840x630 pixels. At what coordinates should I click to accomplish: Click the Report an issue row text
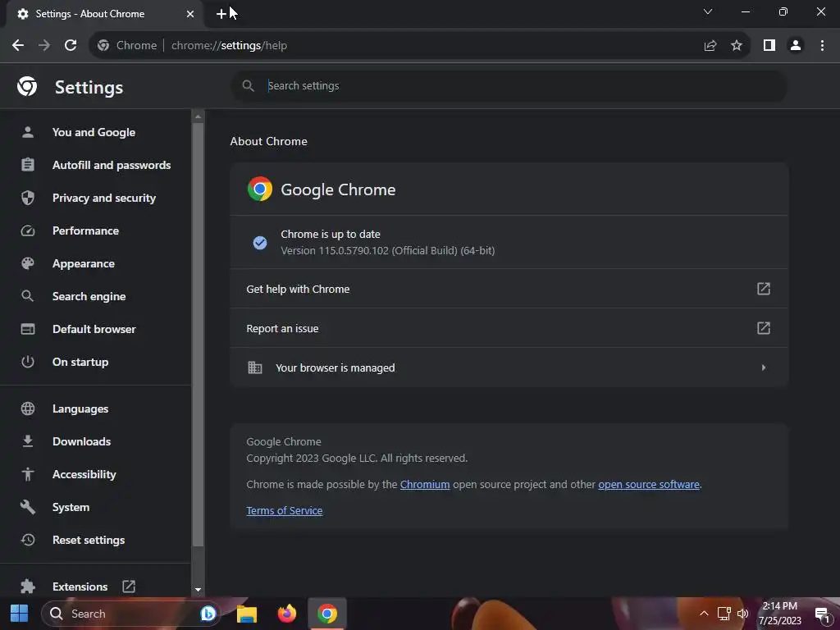click(282, 328)
